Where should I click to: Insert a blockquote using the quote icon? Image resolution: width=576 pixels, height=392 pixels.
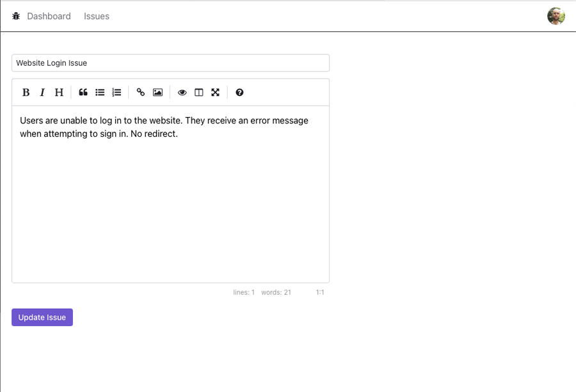(83, 93)
